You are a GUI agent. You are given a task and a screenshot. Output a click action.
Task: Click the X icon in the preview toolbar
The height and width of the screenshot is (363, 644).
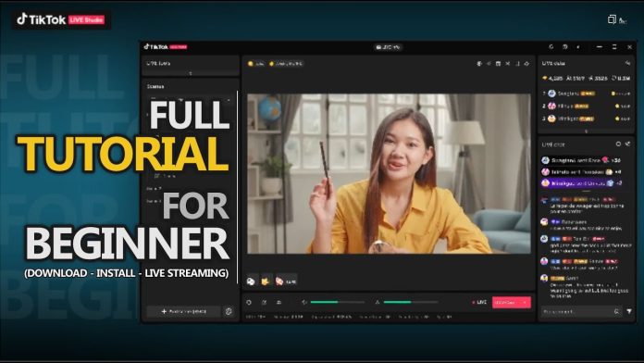508,64
